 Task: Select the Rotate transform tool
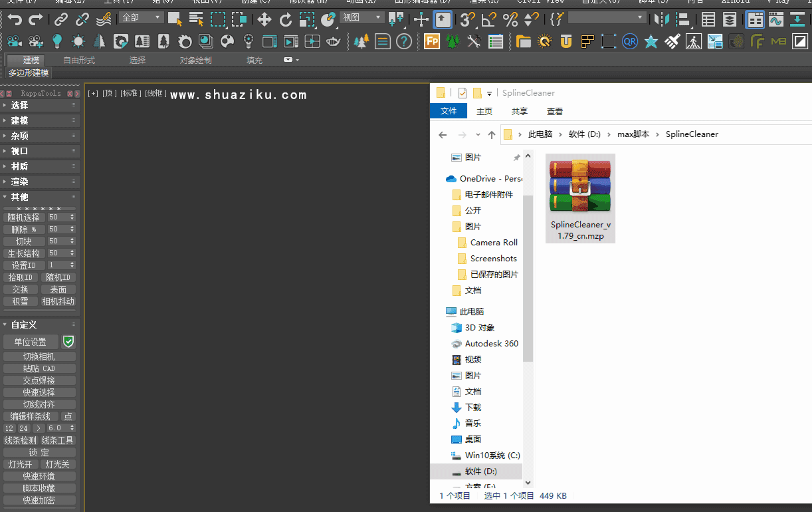coord(286,19)
